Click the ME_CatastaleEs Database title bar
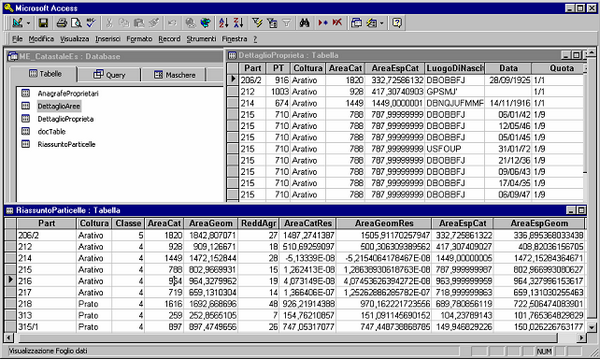The width and height of the screenshot is (600, 360). [x=115, y=56]
